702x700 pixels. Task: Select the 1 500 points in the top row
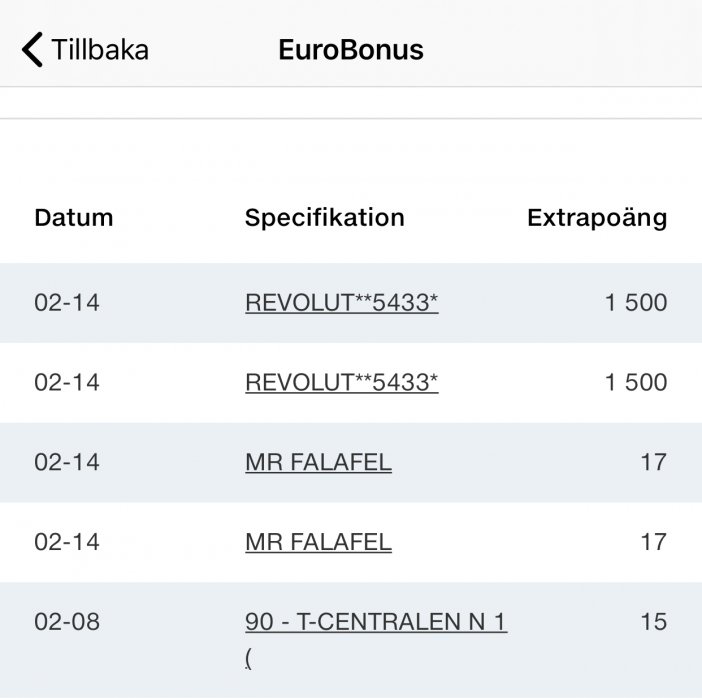[635, 302]
